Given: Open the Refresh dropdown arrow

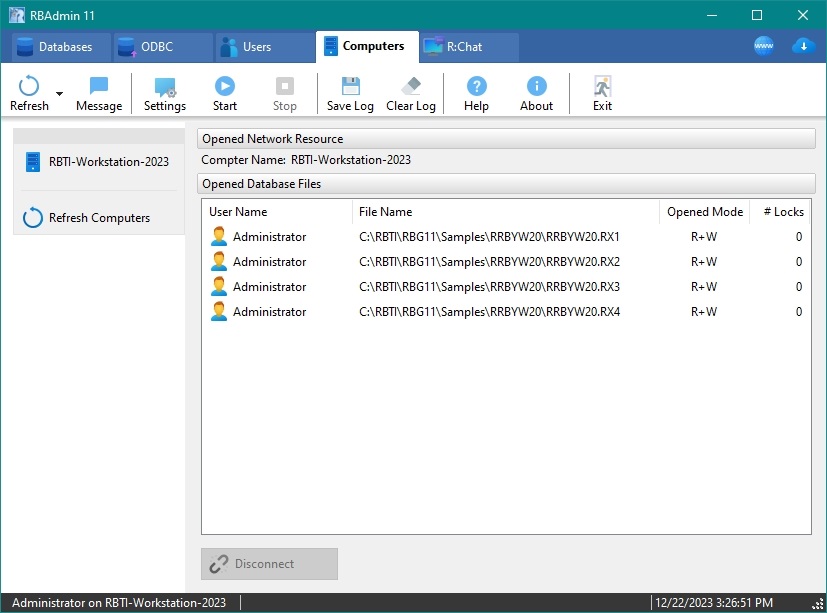Looking at the screenshot, I should [60, 94].
